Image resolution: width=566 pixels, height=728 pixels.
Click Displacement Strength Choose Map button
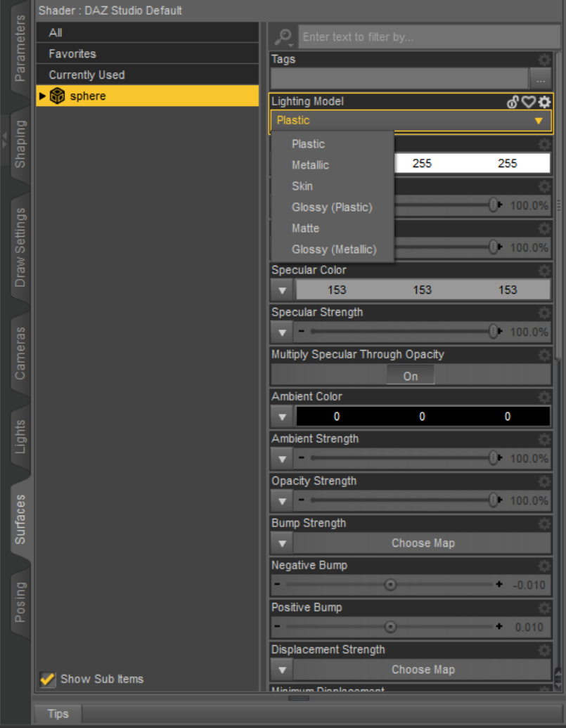[x=423, y=670]
